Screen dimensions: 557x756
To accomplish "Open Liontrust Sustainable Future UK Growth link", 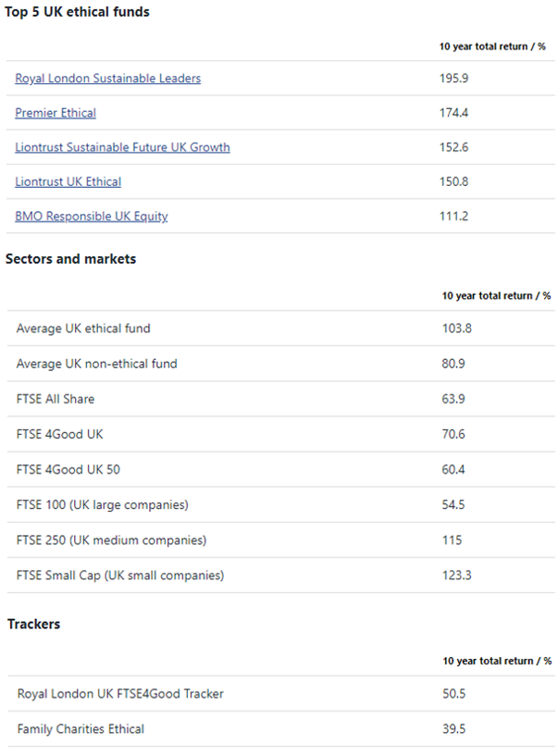I will tap(122, 147).
